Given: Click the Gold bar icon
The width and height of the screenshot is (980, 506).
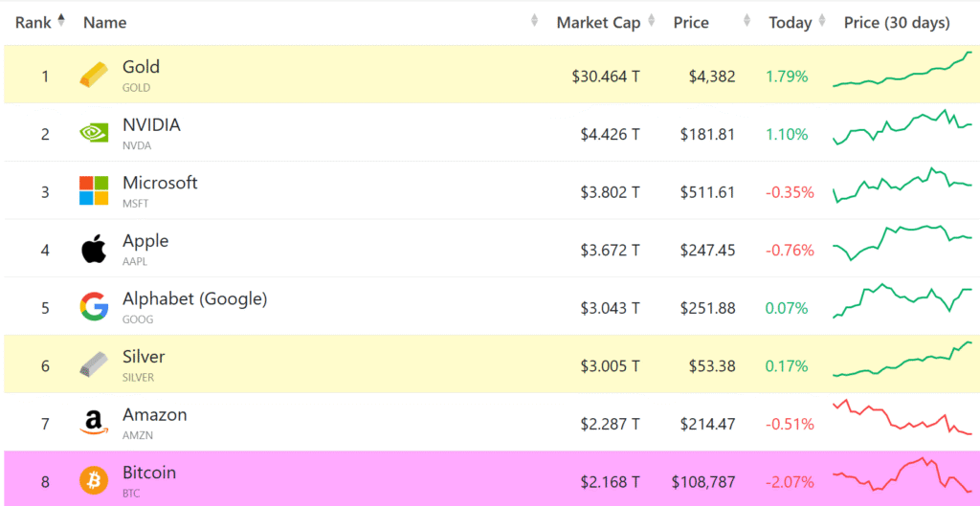Looking at the screenshot, I should point(94,76).
